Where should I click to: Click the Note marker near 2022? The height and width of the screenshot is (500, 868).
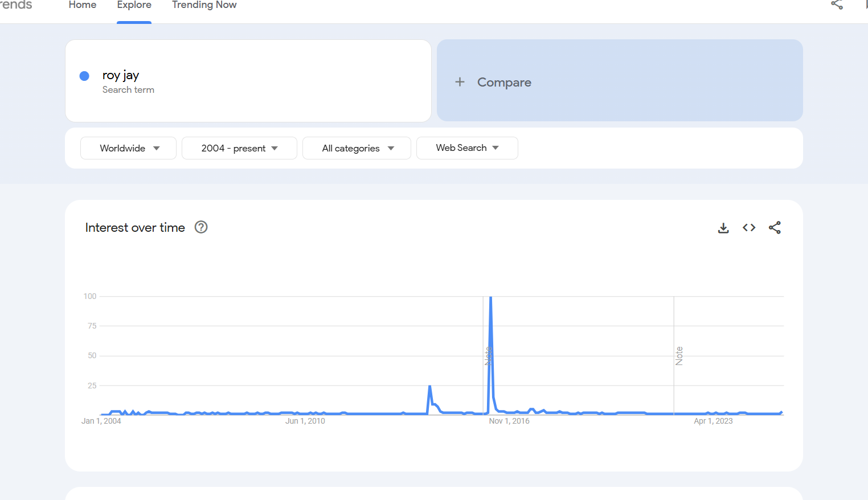point(679,356)
